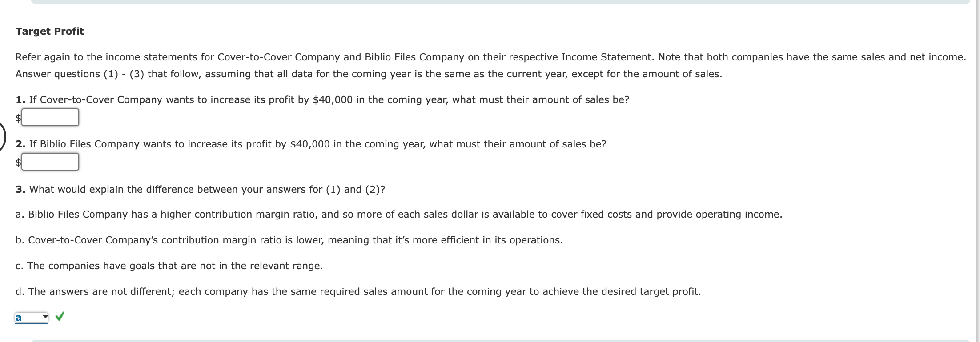Click the sales amount input field for question 1

click(x=50, y=117)
